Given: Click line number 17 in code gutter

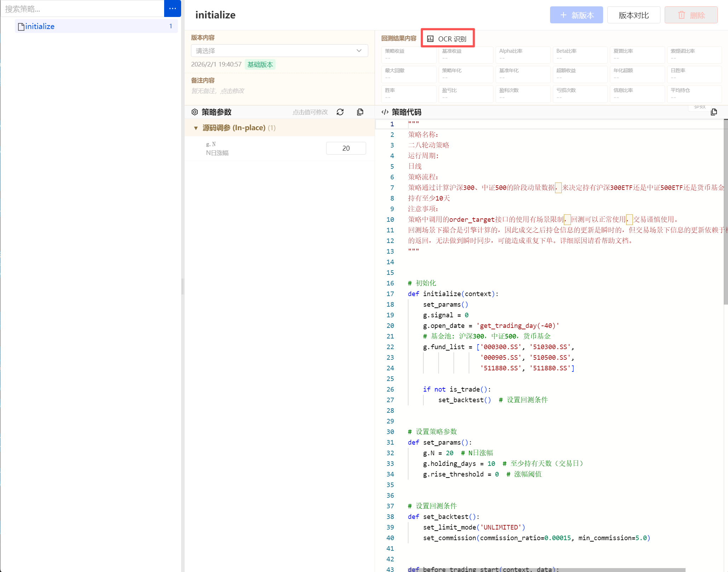Looking at the screenshot, I should pyautogui.click(x=390, y=294).
